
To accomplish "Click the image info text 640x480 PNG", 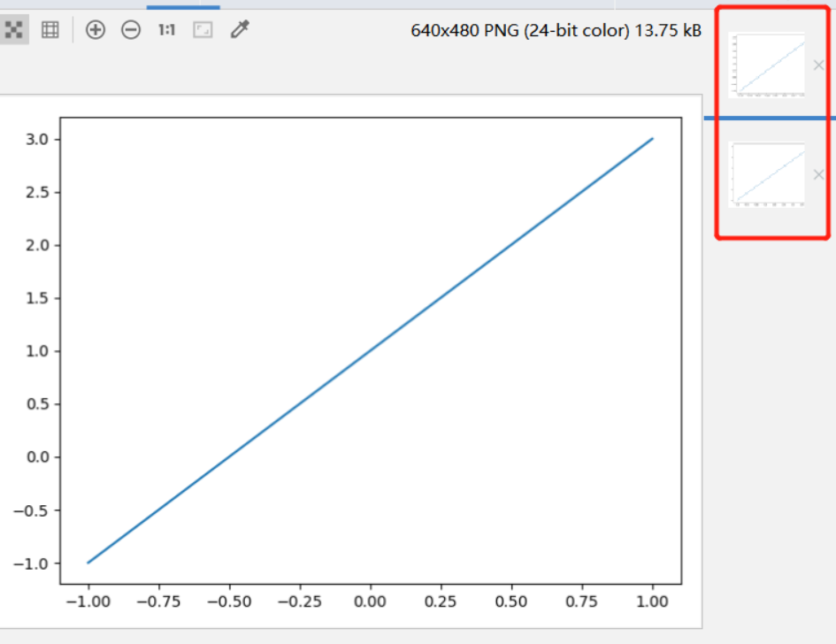I will pyautogui.click(x=556, y=30).
